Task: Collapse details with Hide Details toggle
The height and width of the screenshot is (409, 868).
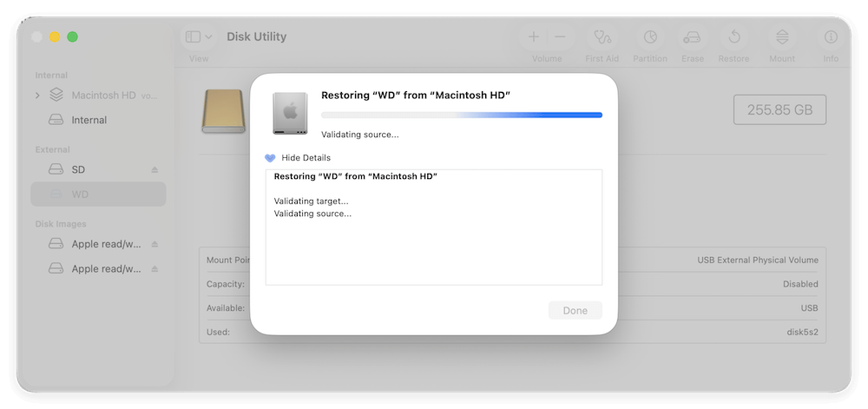Action: click(x=298, y=158)
